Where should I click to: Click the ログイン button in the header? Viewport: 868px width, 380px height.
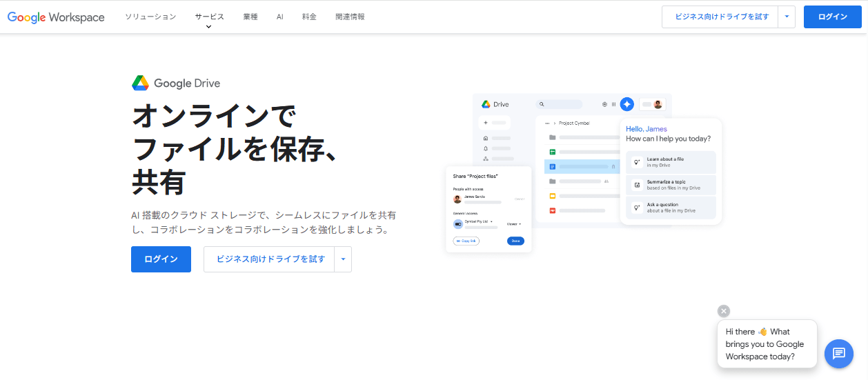coord(833,17)
